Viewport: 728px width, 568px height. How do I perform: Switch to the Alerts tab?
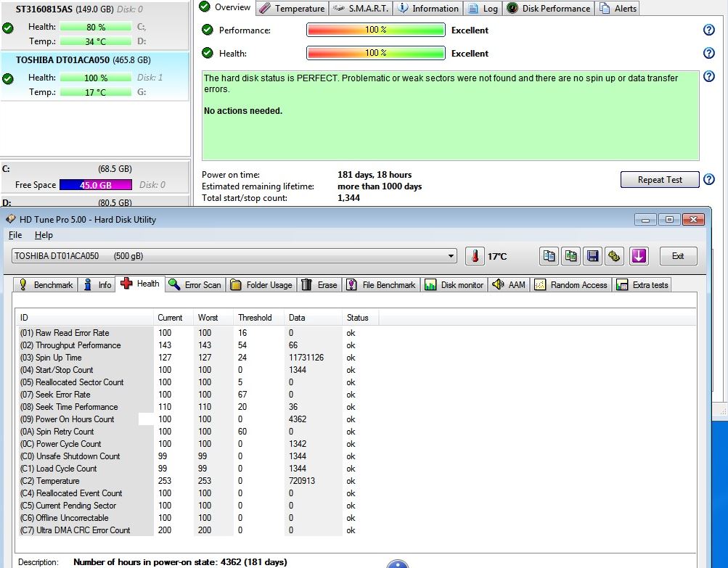(618, 9)
